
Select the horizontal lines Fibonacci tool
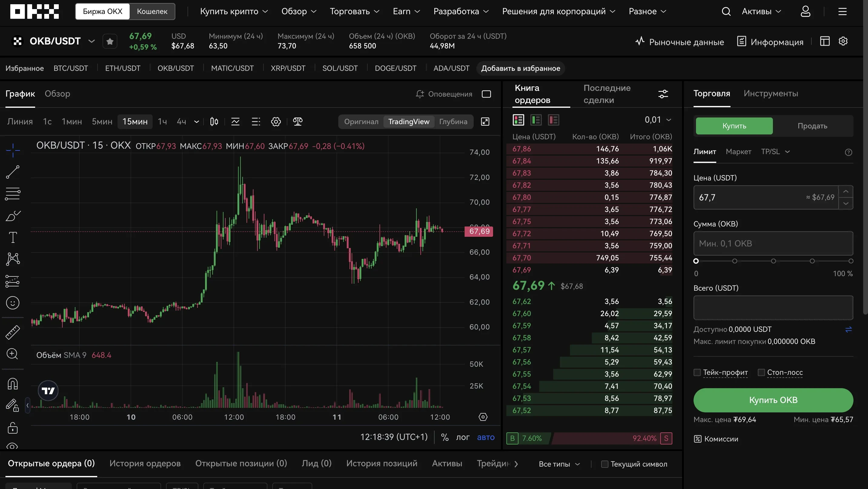[13, 194]
